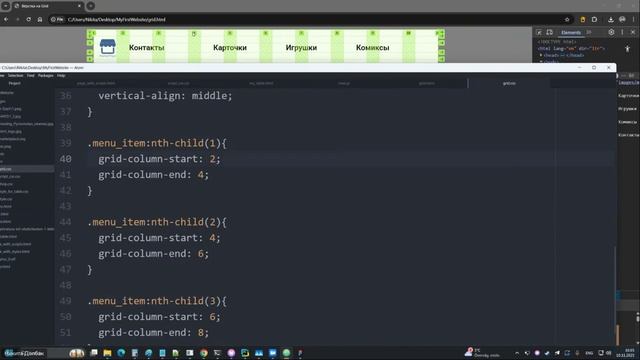Open Atom's Packages menu
This screenshot has width=640, height=360.
pos(45,76)
